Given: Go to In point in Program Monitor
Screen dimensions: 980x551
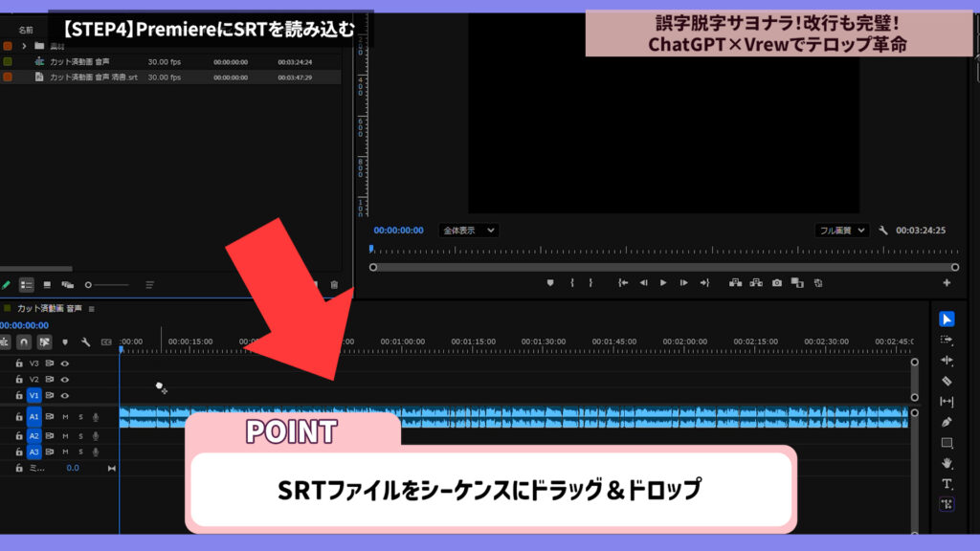Looking at the screenshot, I should 622,283.
